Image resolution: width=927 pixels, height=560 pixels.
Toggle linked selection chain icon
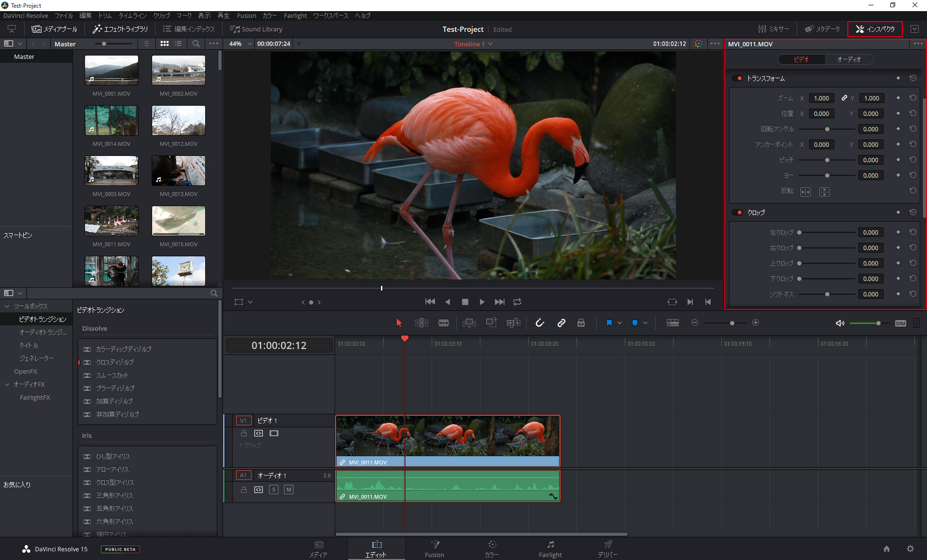[x=561, y=323]
